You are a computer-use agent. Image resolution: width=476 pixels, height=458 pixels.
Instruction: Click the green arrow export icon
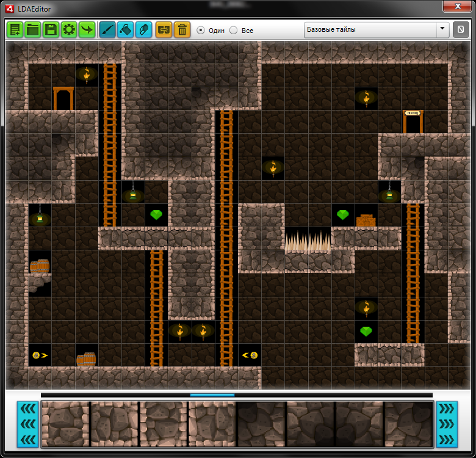click(x=87, y=29)
